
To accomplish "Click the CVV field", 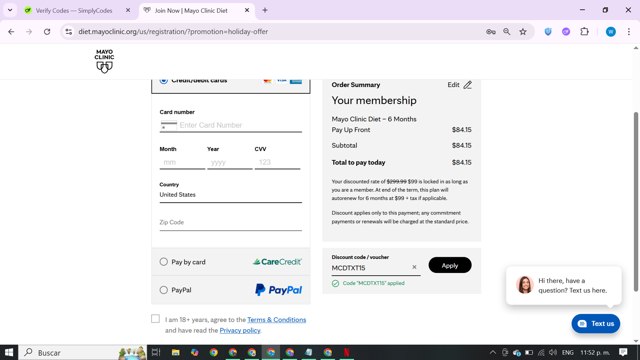I will pyautogui.click(x=278, y=162).
